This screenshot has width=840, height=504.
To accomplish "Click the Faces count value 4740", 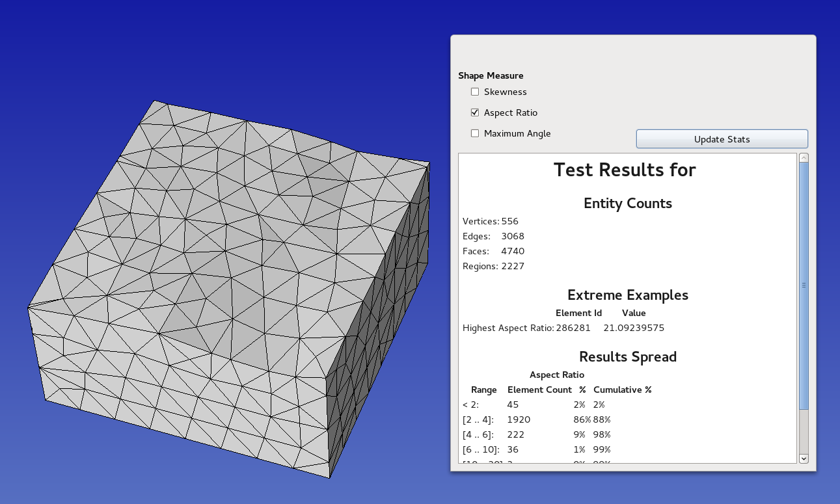I will [513, 251].
